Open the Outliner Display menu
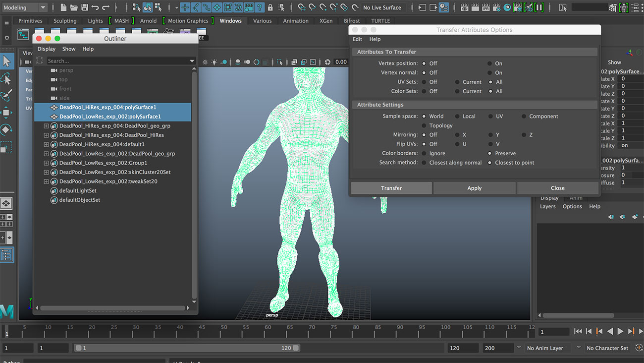The image size is (644, 363). click(46, 49)
